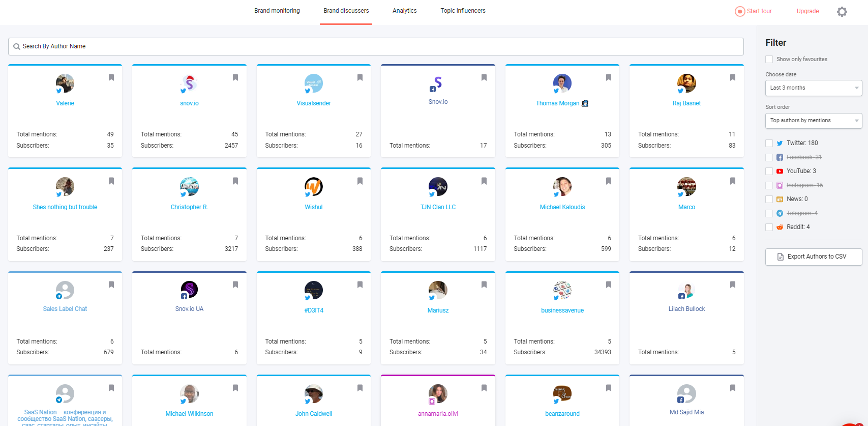Bookmark the TJN Clan LLC card
Image resolution: width=868 pixels, height=426 pixels.
(x=484, y=181)
